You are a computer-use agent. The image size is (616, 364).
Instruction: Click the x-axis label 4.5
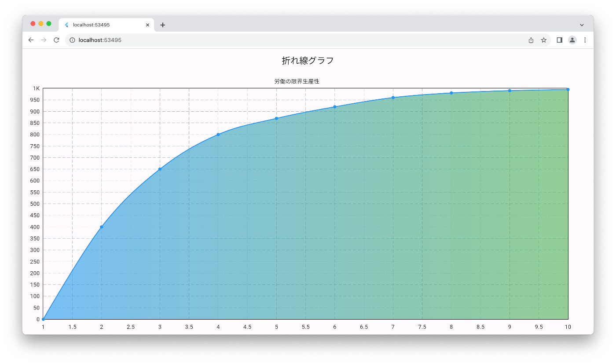(247, 327)
